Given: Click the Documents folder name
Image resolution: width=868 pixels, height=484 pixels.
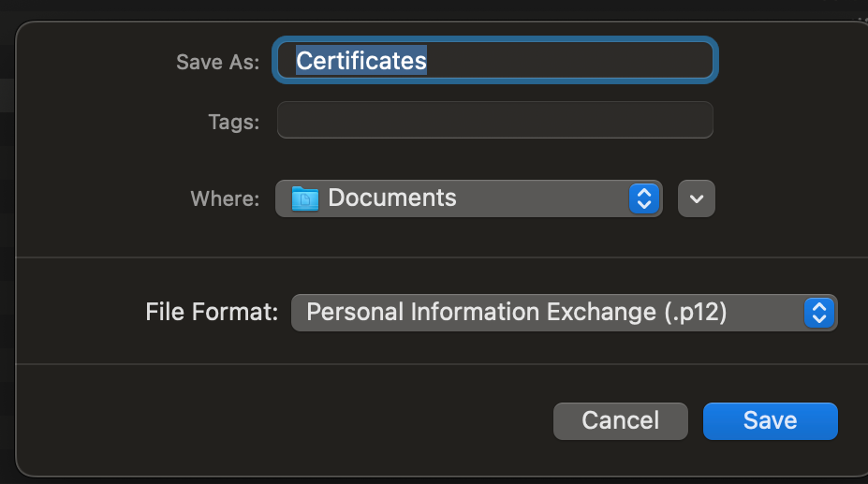Looking at the screenshot, I should [x=392, y=198].
